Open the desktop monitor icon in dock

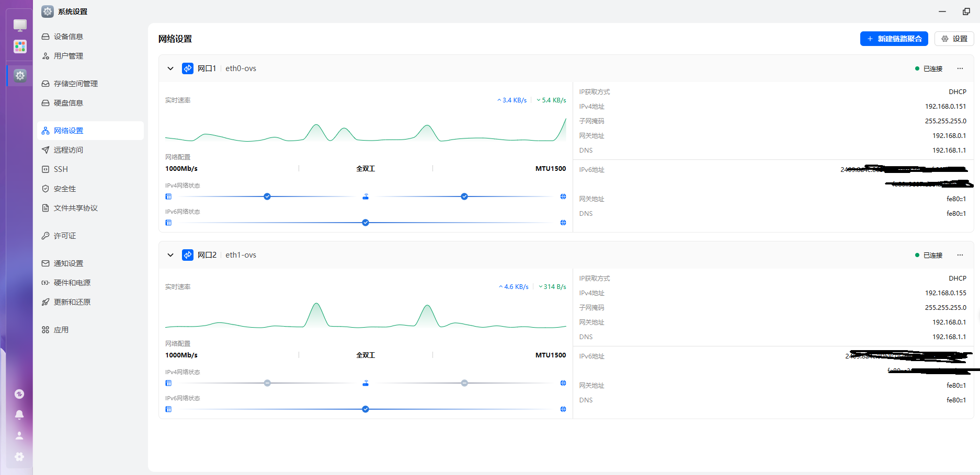(x=20, y=25)
